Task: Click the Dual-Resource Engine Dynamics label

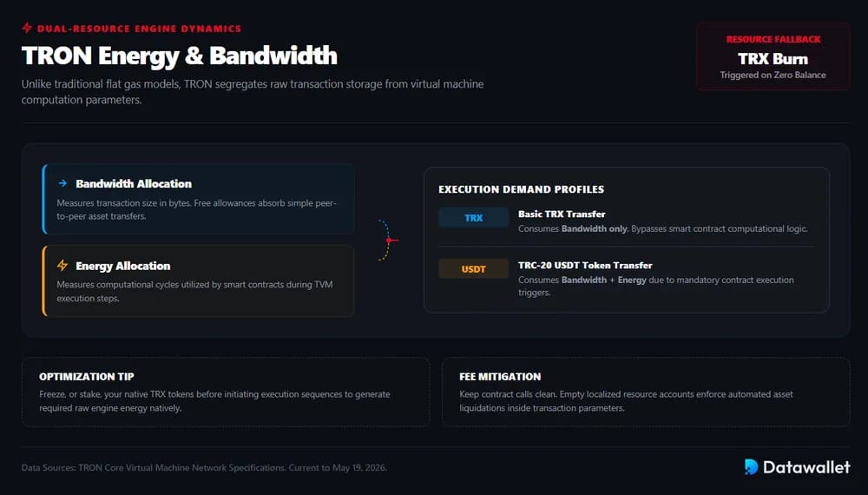Action: (139, 29)
